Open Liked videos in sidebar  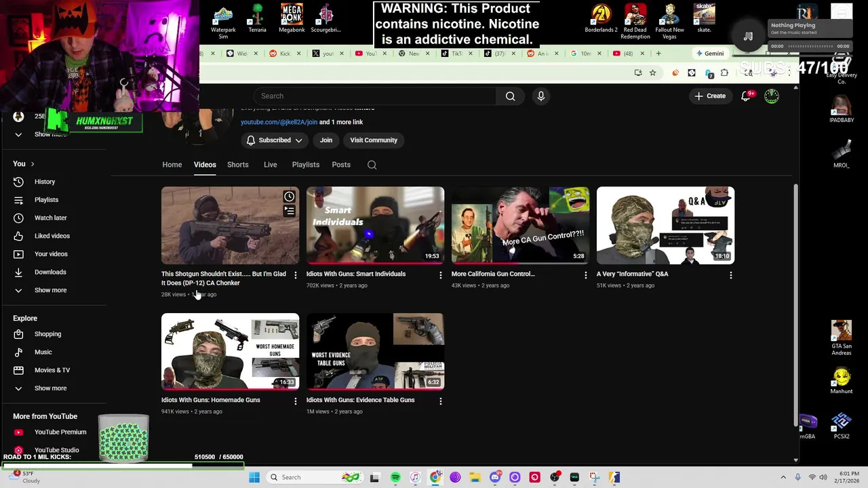click(x=52, y=236)
